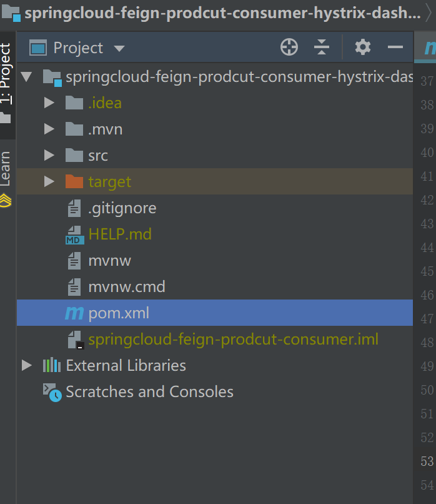Image resolution: width=436 pixels, height=504 pixels.
Task: Click the locate/select opened file crosshair icon
Action: pyautogui.click(x=289, y=48)
